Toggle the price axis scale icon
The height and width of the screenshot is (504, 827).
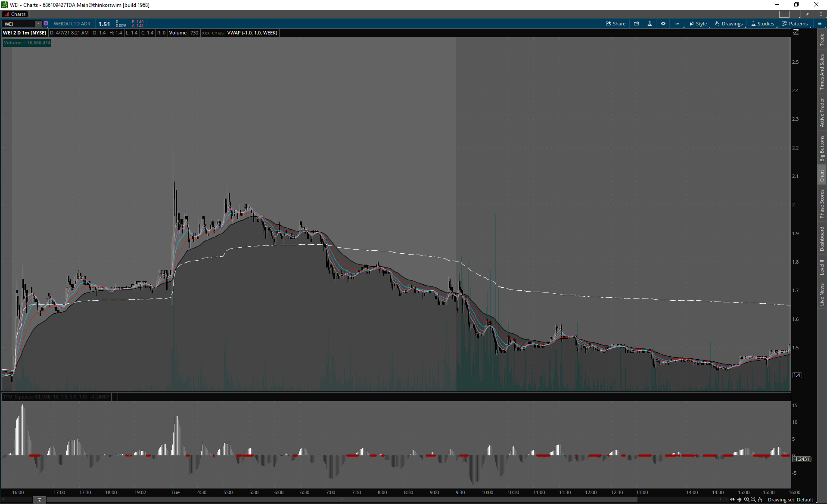point(796,32)
